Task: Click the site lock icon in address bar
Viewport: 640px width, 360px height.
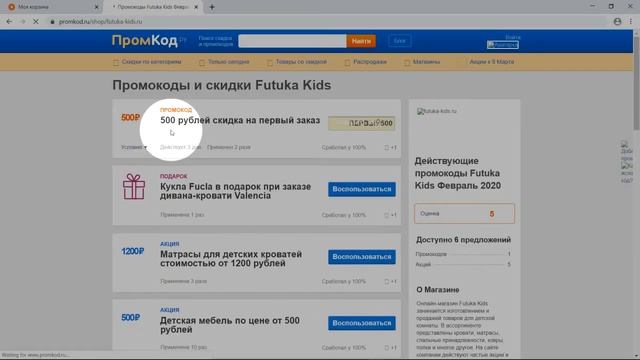Action: 52,22
